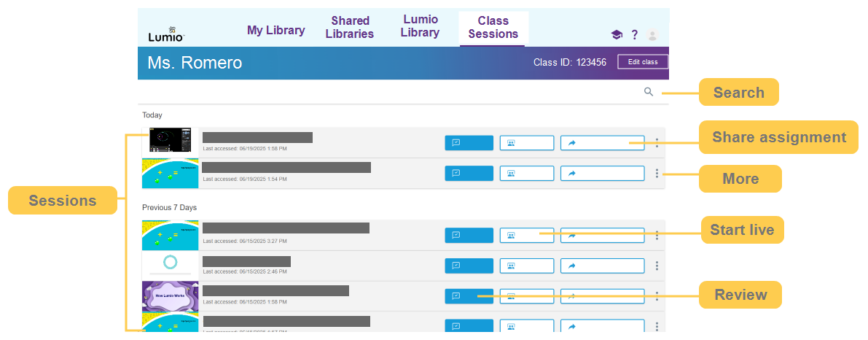Open More options for first Previous 7 Days session
The width and height of the screenshot is (868, 340).
tap(657, 236)
